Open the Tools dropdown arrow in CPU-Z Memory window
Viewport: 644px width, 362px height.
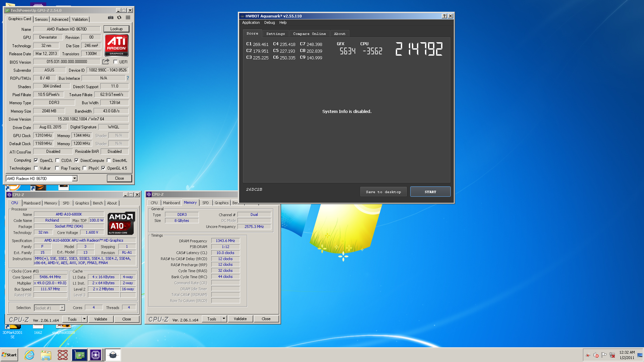(224, 319)
